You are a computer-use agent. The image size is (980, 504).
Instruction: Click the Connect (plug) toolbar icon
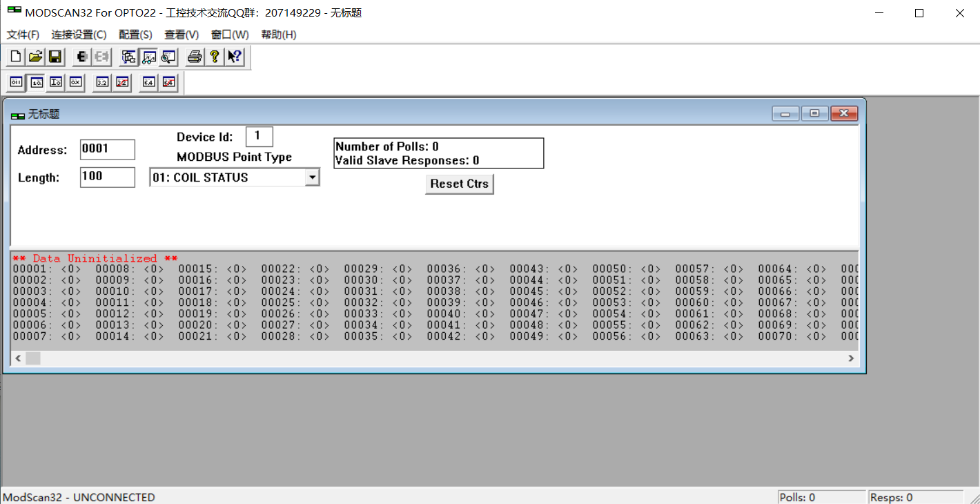tap(81, 56)
